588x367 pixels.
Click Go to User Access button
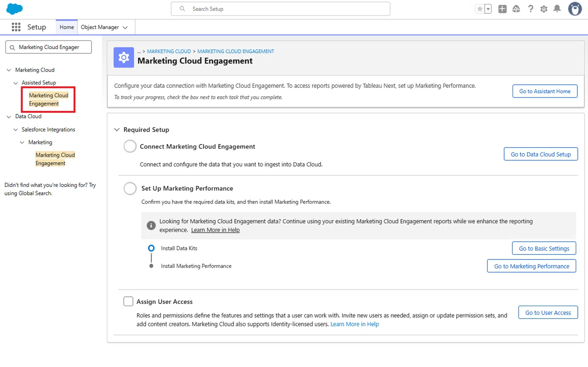pos(548,313)
